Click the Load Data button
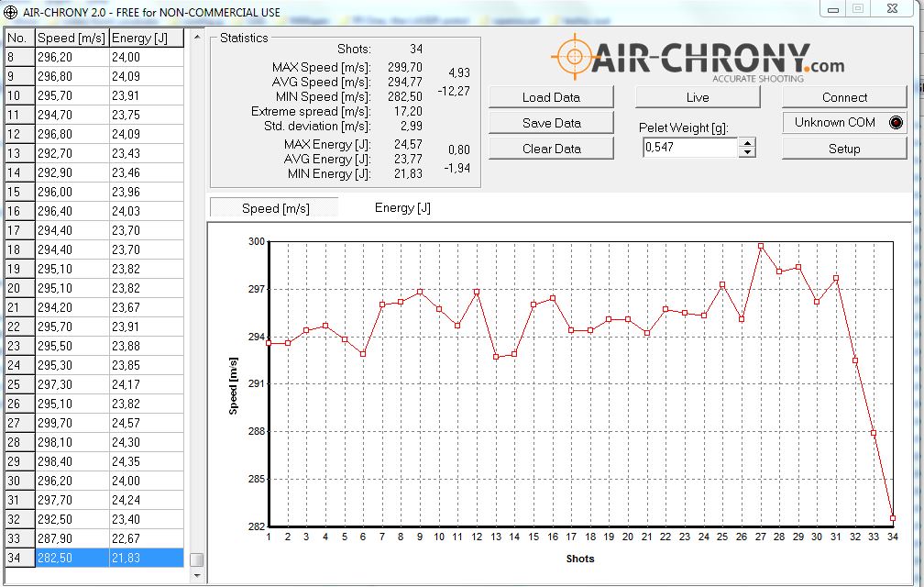This screenshot has width=924, height=587. pos(551,97)
